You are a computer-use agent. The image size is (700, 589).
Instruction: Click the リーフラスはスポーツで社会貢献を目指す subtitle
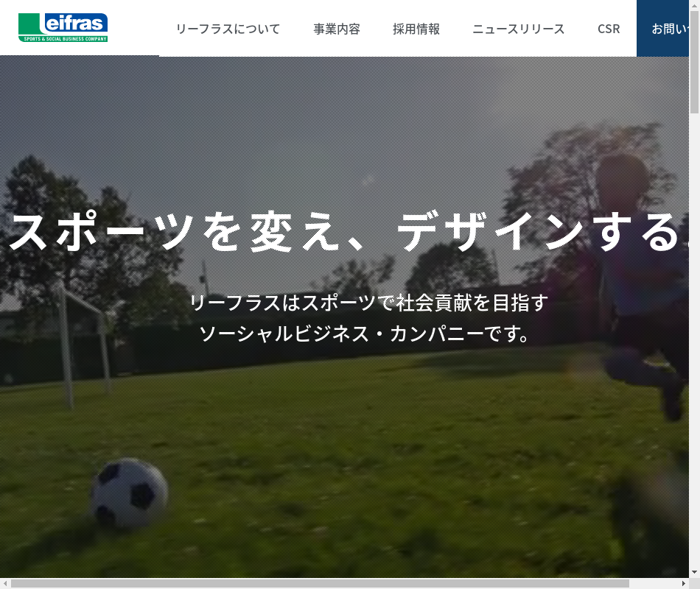pos(368,303)
